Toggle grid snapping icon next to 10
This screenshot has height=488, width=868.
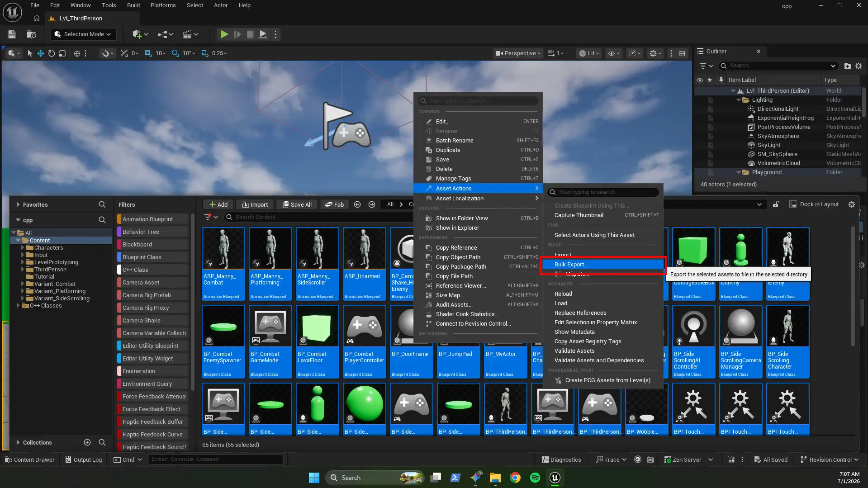[x=148, y=53]
